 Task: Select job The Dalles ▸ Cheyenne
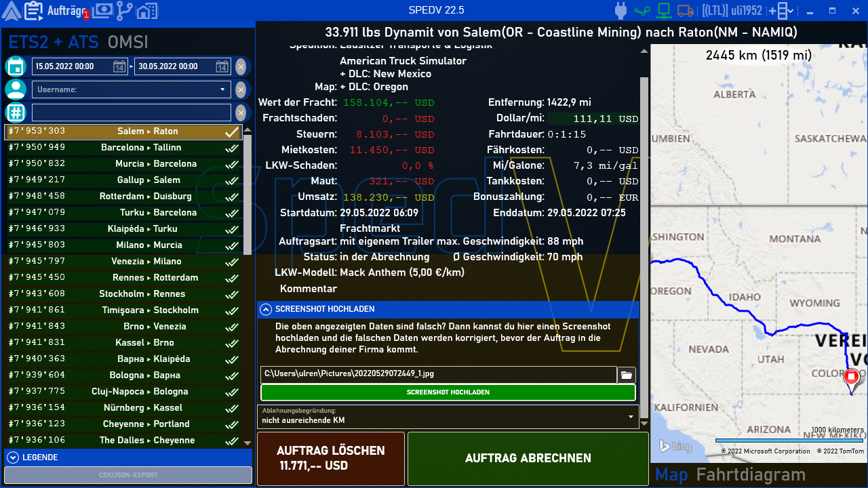123,441
